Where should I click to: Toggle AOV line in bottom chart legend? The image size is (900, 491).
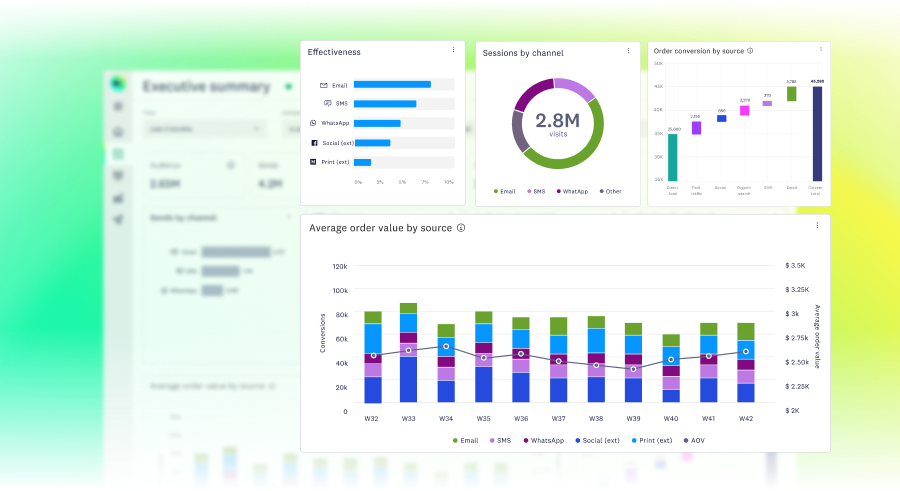[691, 440]
